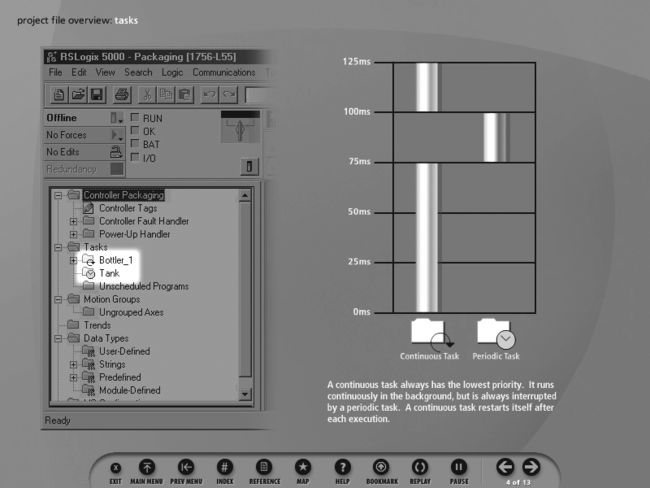The width and height of the screenshot is (650, 488).
Task: Open the Offline status dropdown
Action: pyautogui.click(x=117, y=118)
